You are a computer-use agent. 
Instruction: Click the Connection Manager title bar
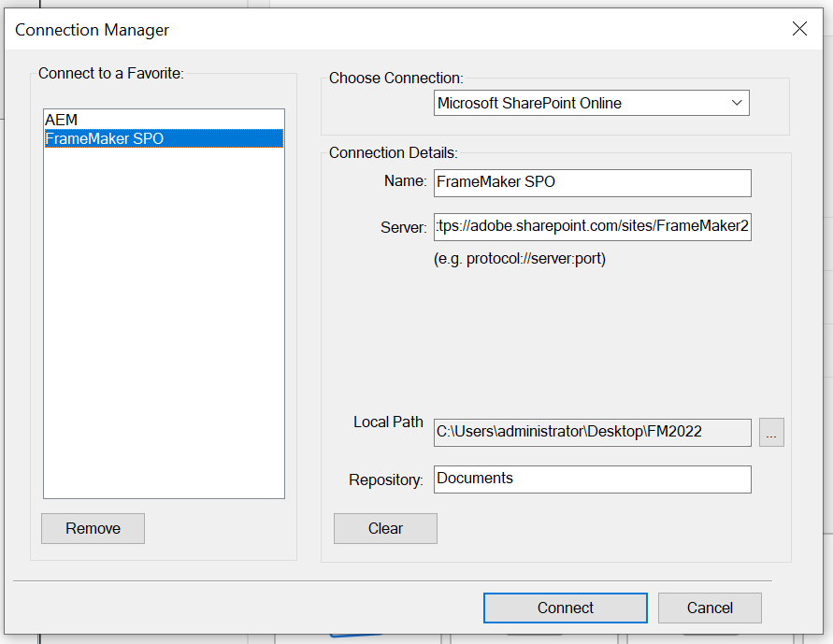(x=374, y=29)
